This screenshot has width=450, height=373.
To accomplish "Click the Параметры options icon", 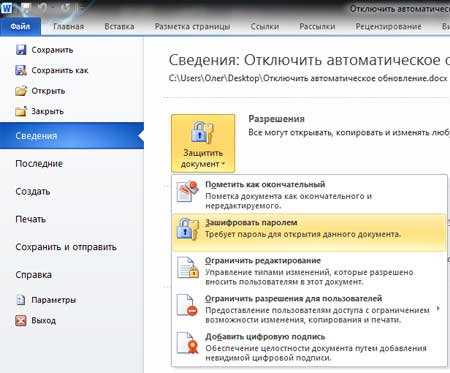I will tap(21, 300).
